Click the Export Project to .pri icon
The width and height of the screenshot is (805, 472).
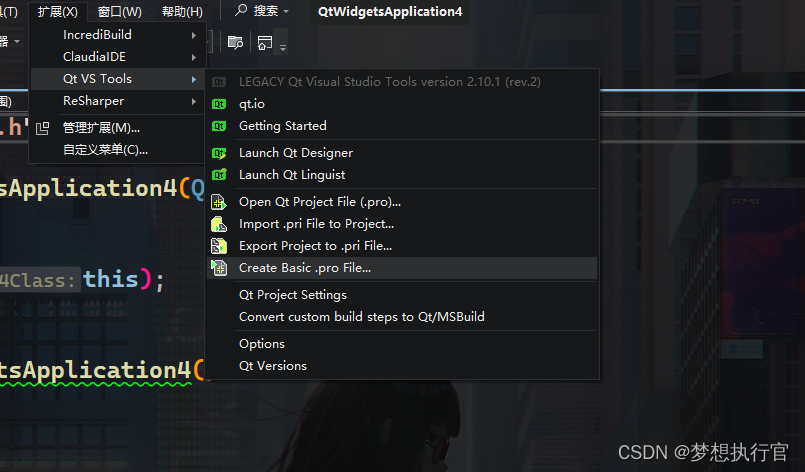[219, 247]
